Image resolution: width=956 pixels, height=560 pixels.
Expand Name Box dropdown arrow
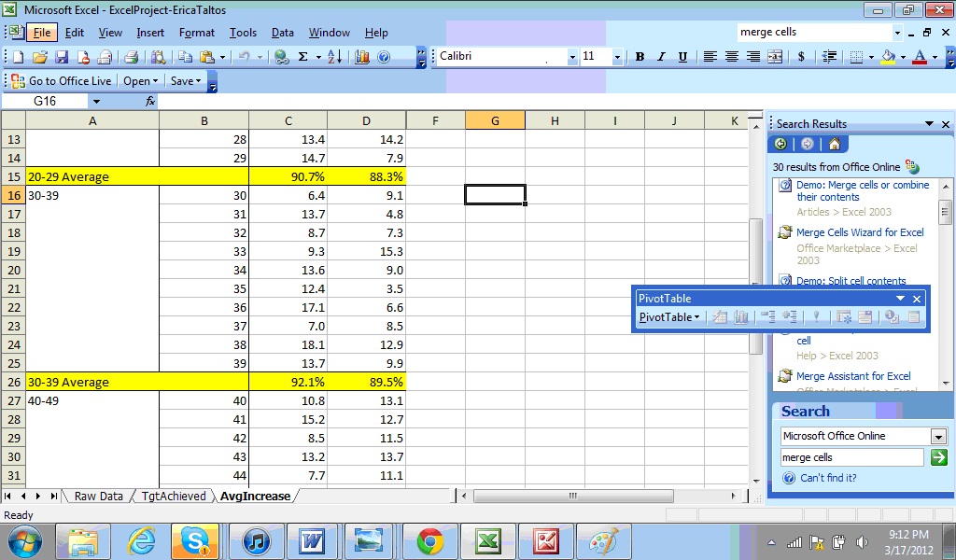96,101
